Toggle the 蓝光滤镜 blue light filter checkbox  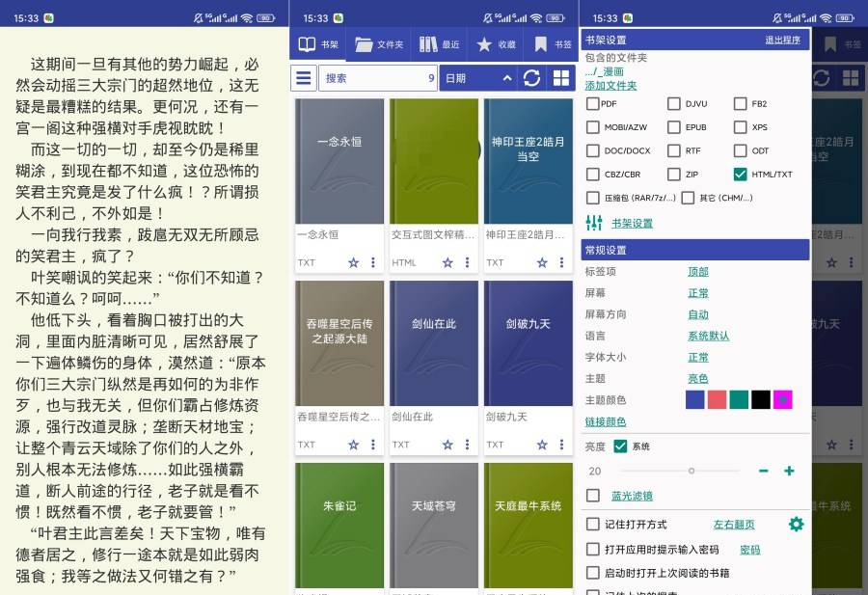point(593,496)
